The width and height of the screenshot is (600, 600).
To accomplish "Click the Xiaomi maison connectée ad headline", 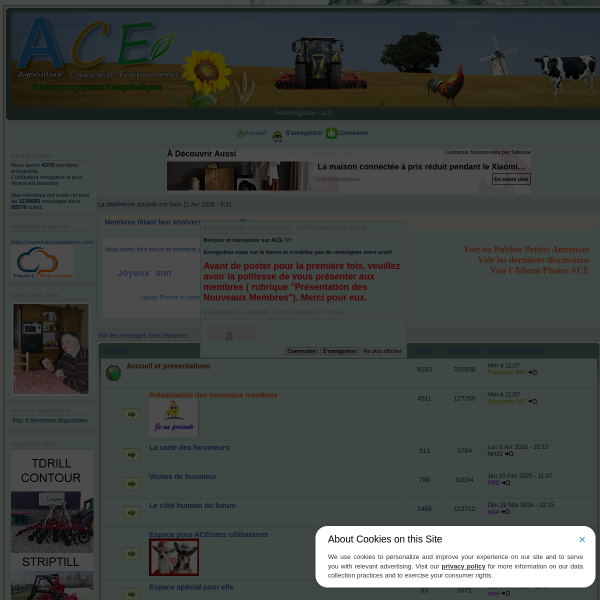I will tap(421, 167).
